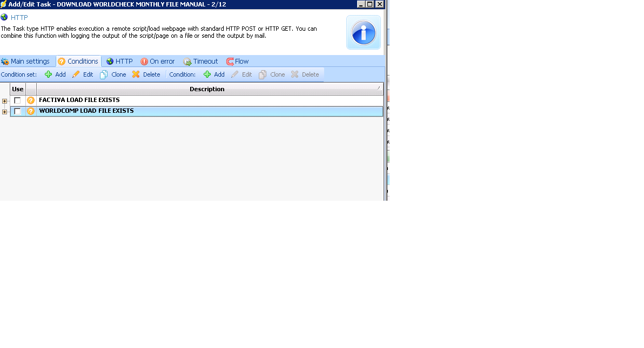Add a new condition with the green plus
Image resolution: width=644 pixels, height=348 pixels.
click(214, 74)
